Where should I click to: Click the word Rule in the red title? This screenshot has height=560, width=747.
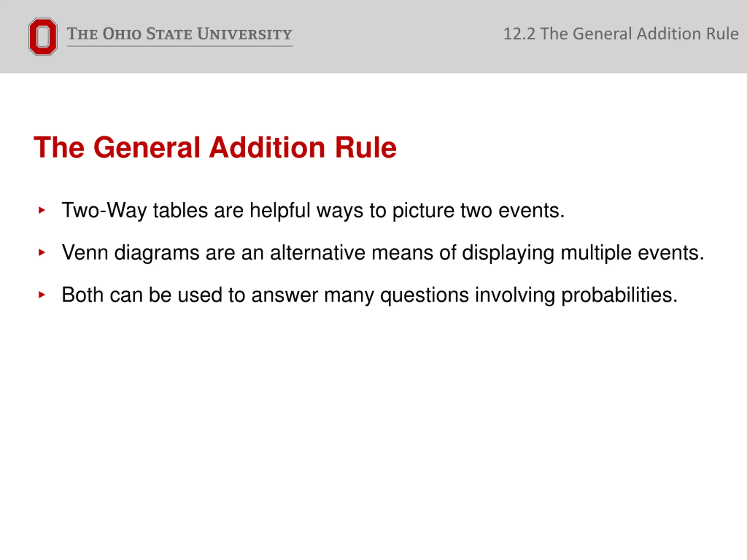366,147
